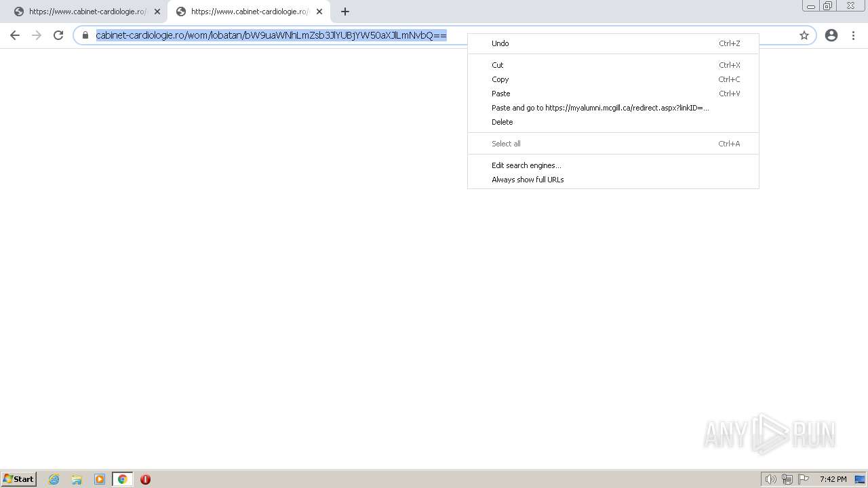Open Chrome's three-dot menu

coord(853,35)
